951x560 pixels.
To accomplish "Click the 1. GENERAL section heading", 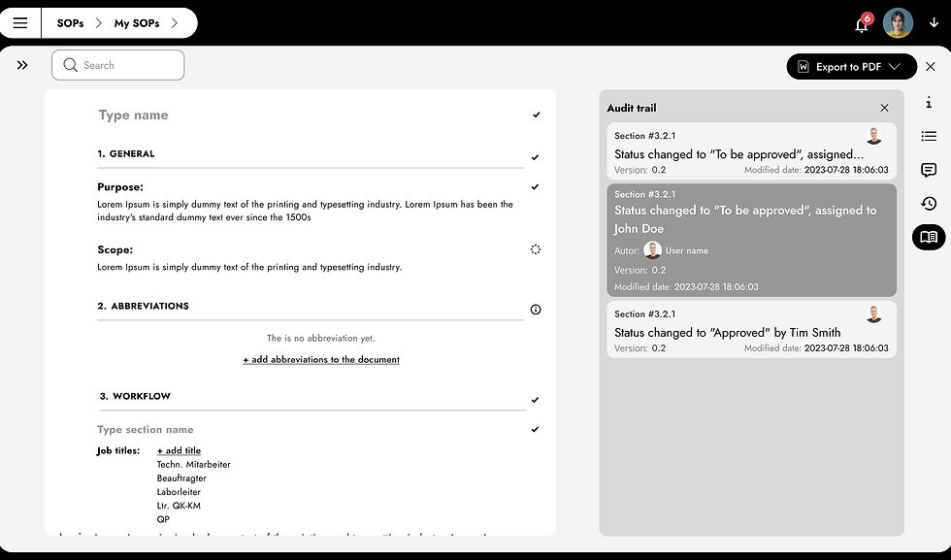I will [x=125, y=154].
